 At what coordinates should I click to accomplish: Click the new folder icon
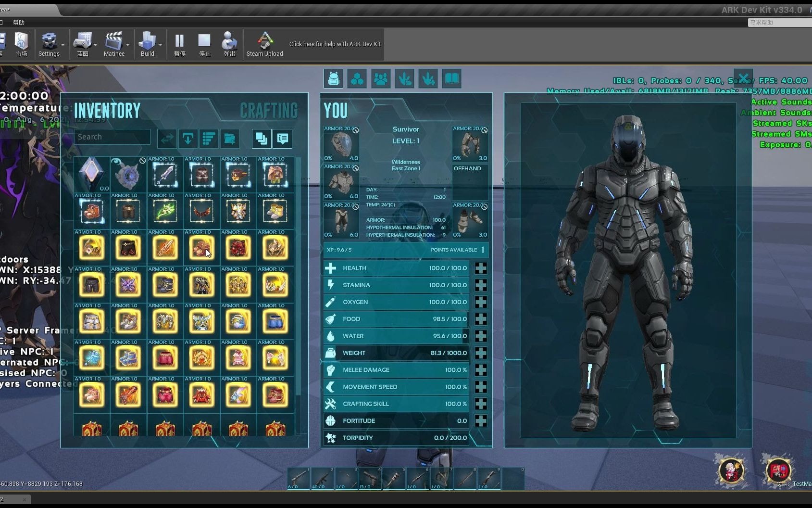(x=230, y=139)
